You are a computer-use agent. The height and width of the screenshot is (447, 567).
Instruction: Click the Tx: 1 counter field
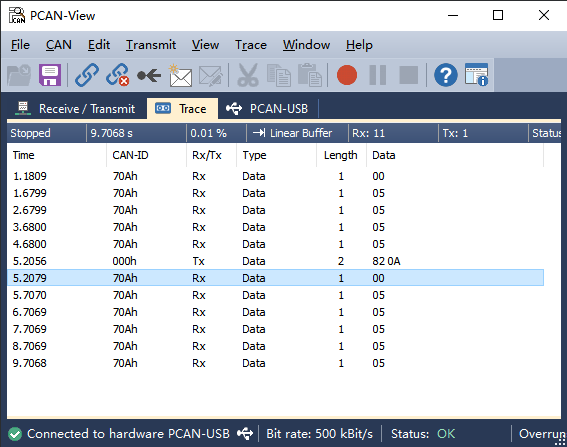click(x=483, y=133)
